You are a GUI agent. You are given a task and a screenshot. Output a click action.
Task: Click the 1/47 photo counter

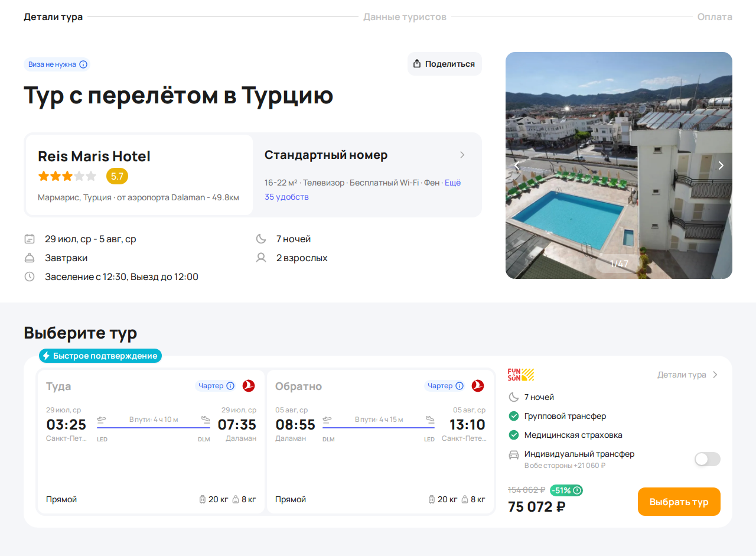(619, 264)
